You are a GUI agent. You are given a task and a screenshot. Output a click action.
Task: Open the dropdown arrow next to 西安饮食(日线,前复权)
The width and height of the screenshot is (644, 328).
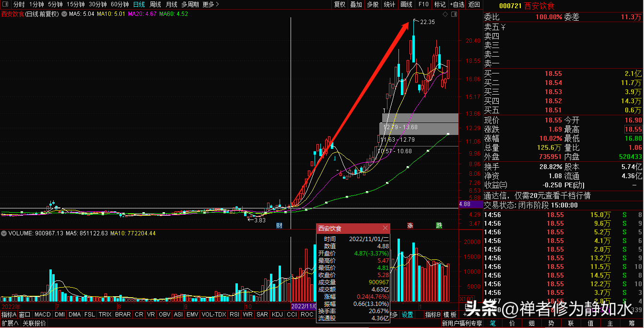point(64,14)
